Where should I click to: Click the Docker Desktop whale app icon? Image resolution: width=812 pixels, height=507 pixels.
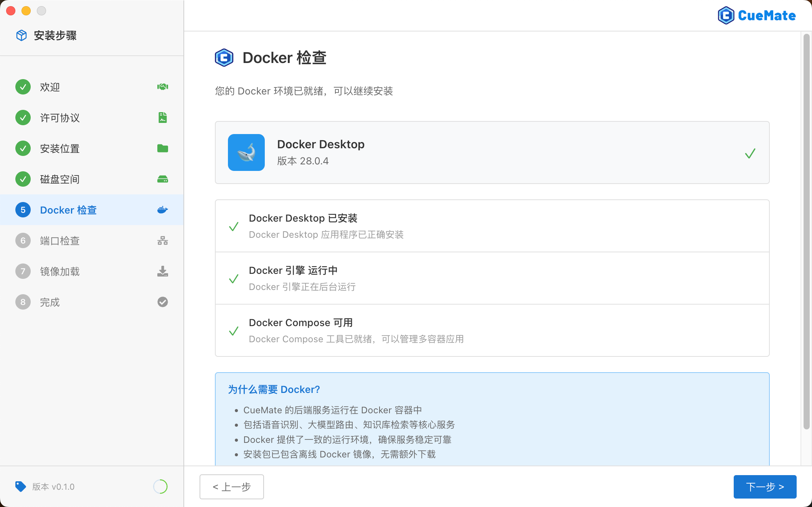pos(246,152)
